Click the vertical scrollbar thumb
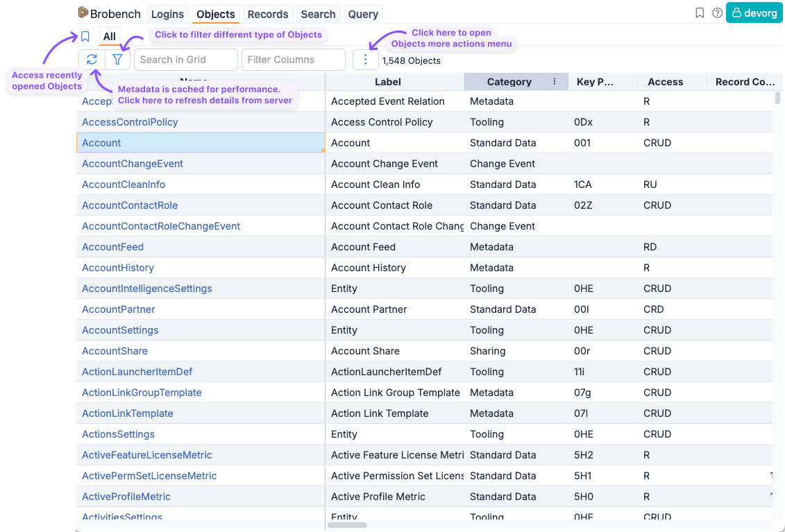This screenshot has width=785, height=532. click(777, 98)
